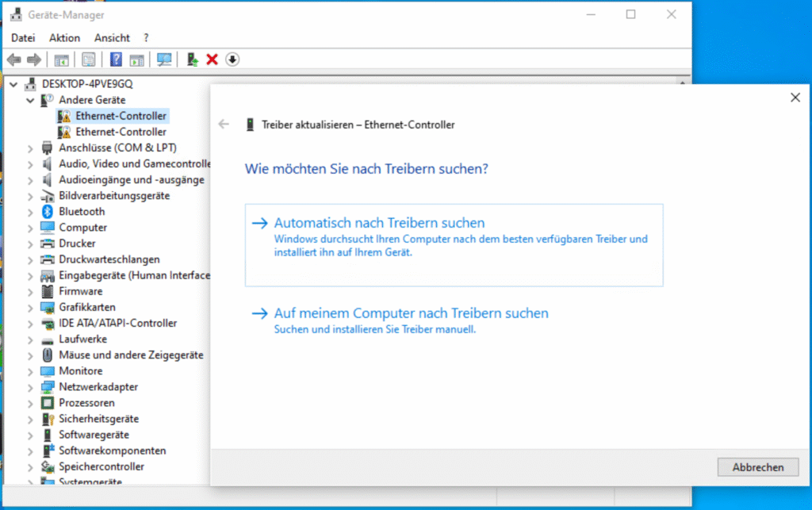Open the Properties toolbar icon

tap(89, 59)
